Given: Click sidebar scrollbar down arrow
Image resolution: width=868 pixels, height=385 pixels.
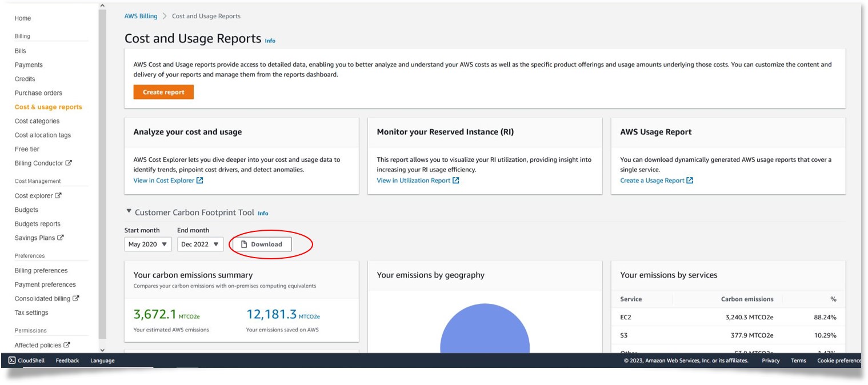Looking at the screenshot, I should 102,350.
